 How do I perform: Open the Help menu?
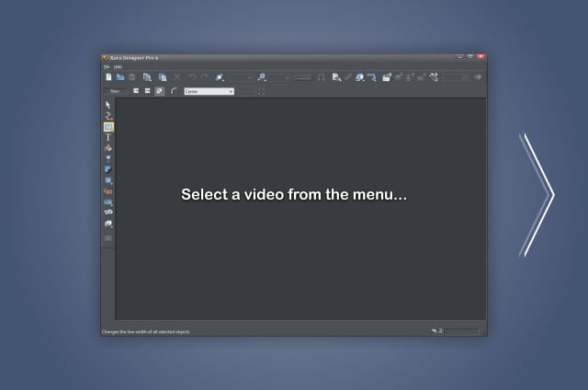pyautogui.click(x=118, y=66)
